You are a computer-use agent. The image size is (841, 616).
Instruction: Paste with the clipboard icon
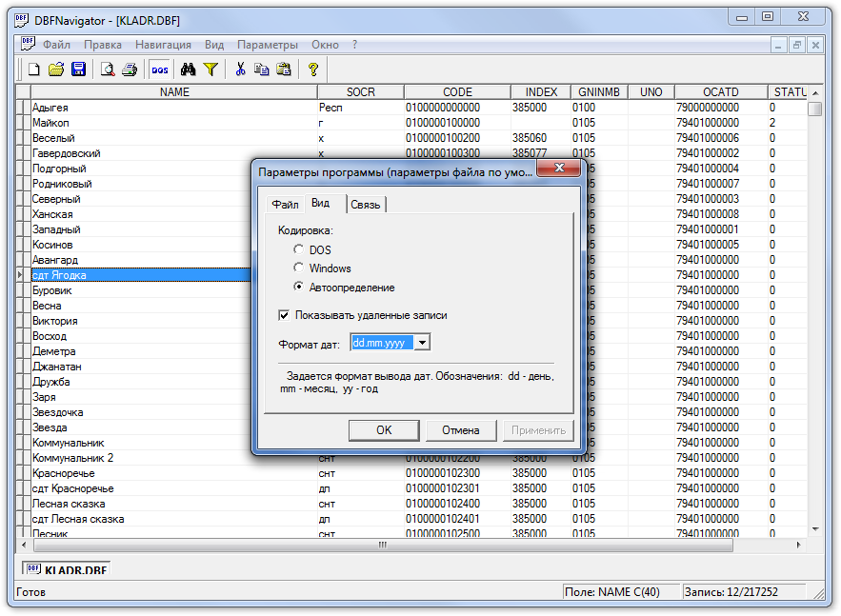284,70
